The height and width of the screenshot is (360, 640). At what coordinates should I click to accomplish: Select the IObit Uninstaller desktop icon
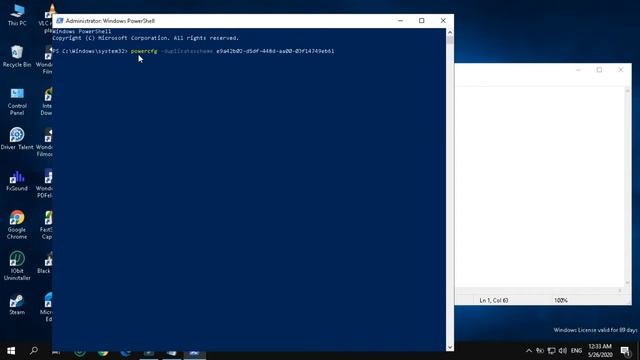(x=17, y=266)
